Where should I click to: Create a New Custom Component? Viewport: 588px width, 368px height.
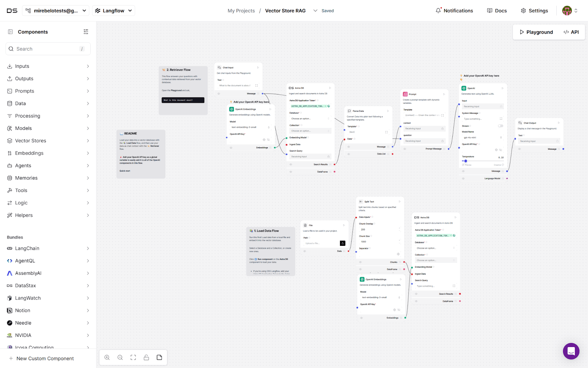(41, 358)
